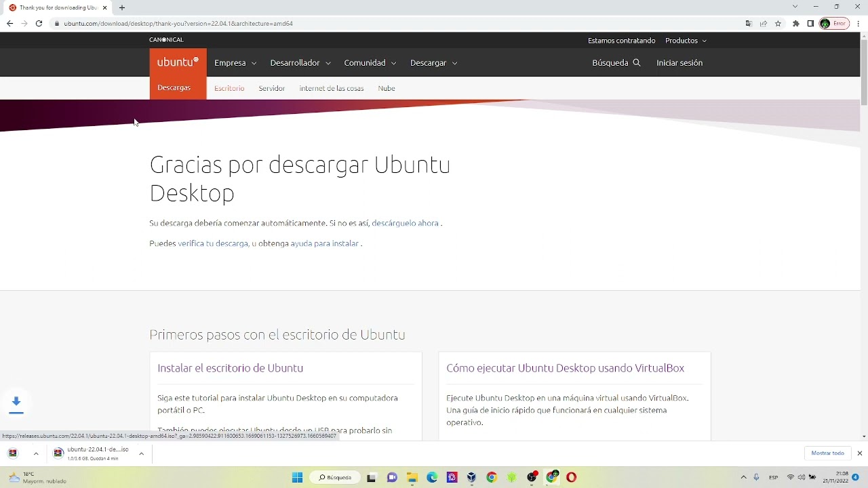
Task: Click Mostrar todo downloads button
Action: point(827,453)
